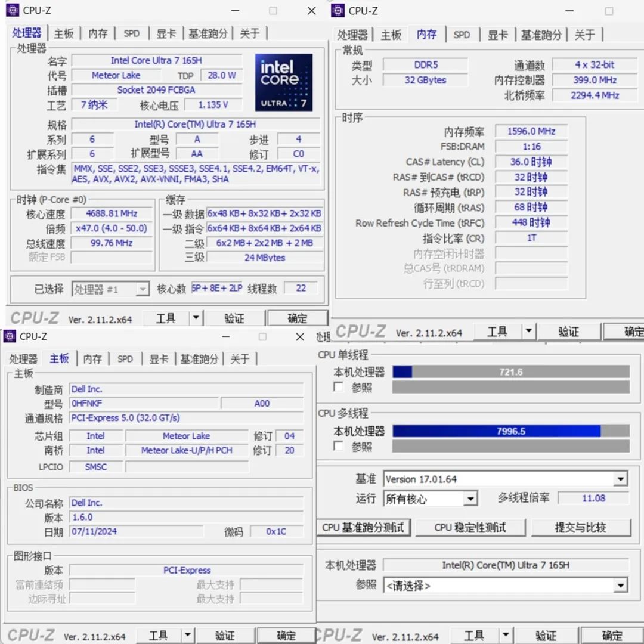Click multi-thread score bar 7996.5
Screen dimensions: 644x644
[510, 431]
